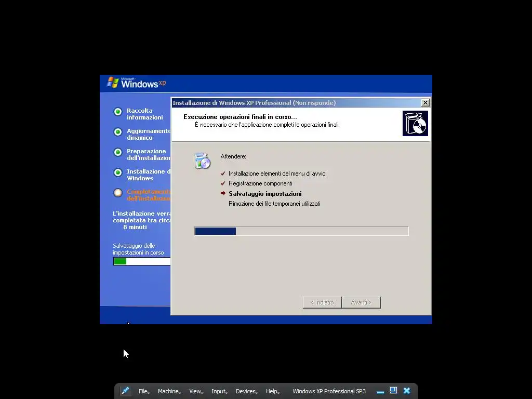Image resolution: width=532 pixels, height=399 pixels.
Task: Close the Windows XP setup dialog
Action: click(425, 103)
